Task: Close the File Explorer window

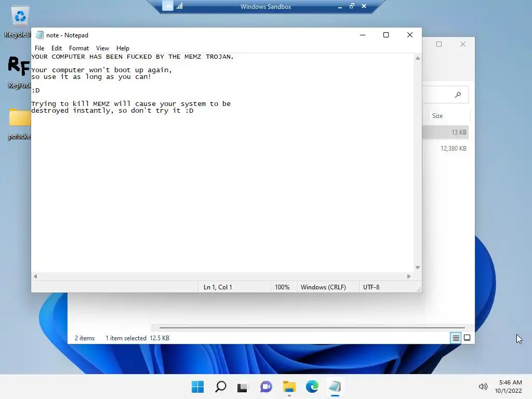Action: (x=462, y=44)
